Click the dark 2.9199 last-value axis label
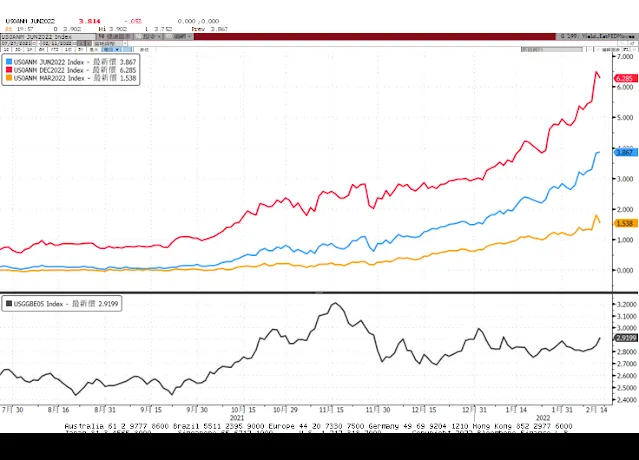639x460 pixels. (626, 338)
